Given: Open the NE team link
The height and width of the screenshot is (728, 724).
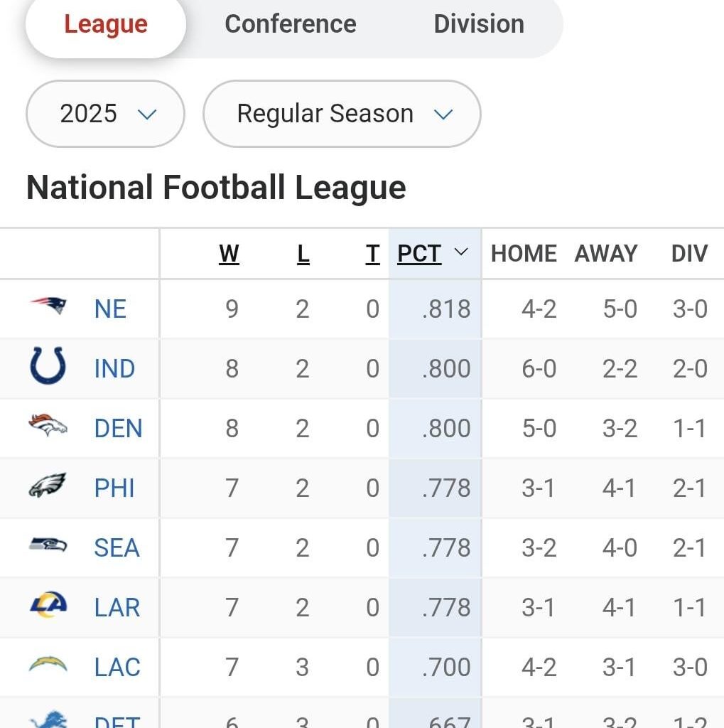Looking at the screenshot, I should click(x=111, y=309).
